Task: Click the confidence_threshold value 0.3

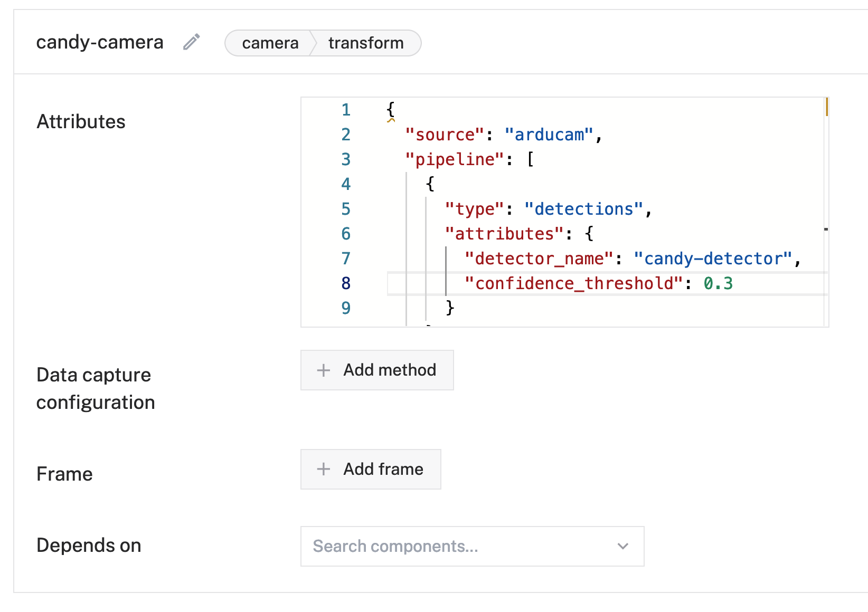Action: click(718, 284)
